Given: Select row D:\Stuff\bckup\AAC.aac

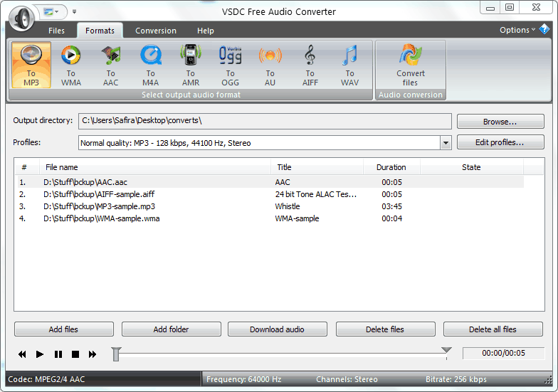Looking at the screenshot, I should (270, 182).
